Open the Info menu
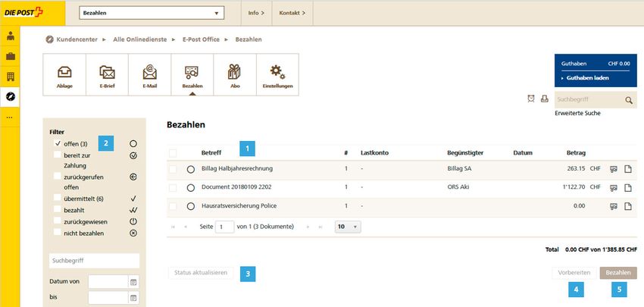 point(256,13)
